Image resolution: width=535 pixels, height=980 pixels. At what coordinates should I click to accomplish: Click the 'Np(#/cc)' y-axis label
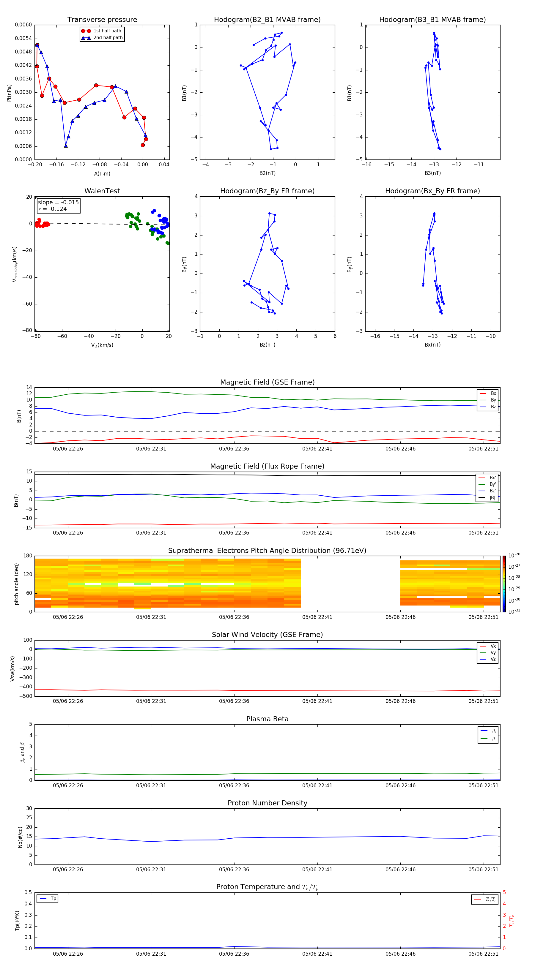(20, 837)
